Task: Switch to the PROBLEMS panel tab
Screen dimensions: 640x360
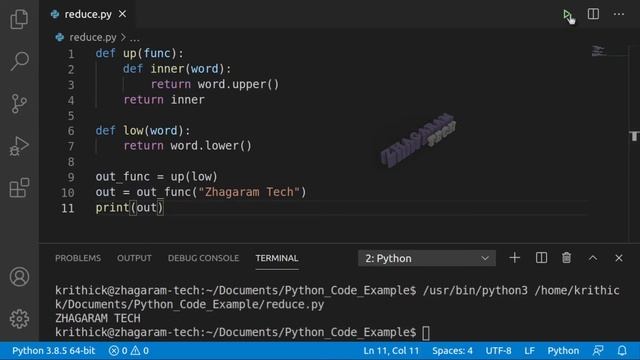Action: (x=78, y=258)
